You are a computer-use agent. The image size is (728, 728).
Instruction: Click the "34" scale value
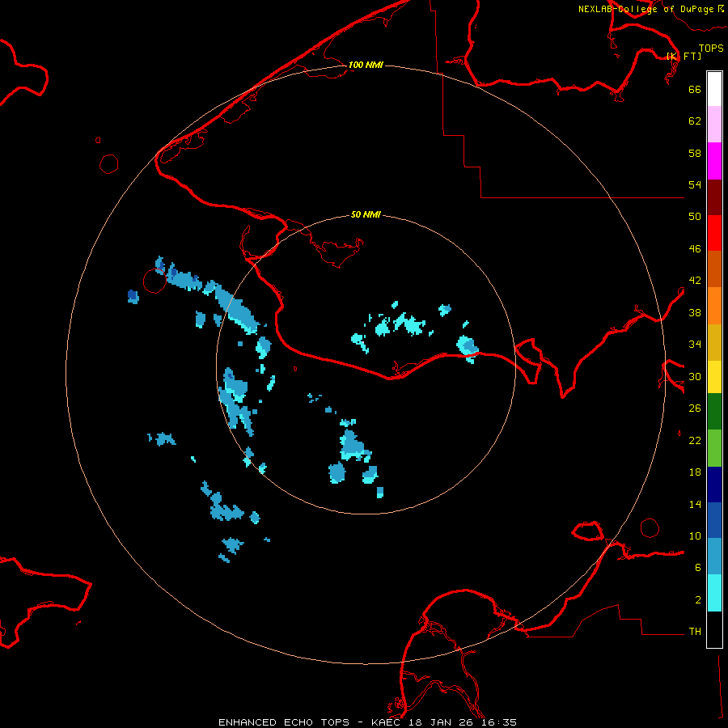pos(695,345)
